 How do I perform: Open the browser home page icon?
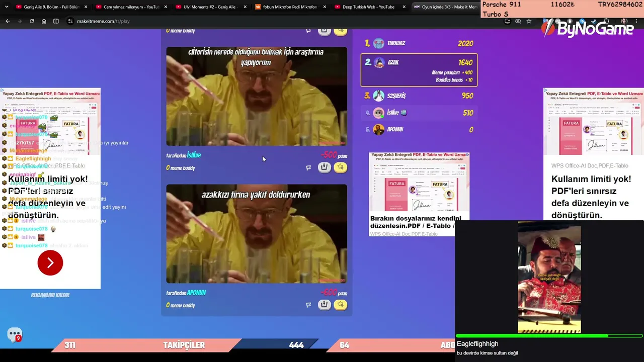point(44,21)
